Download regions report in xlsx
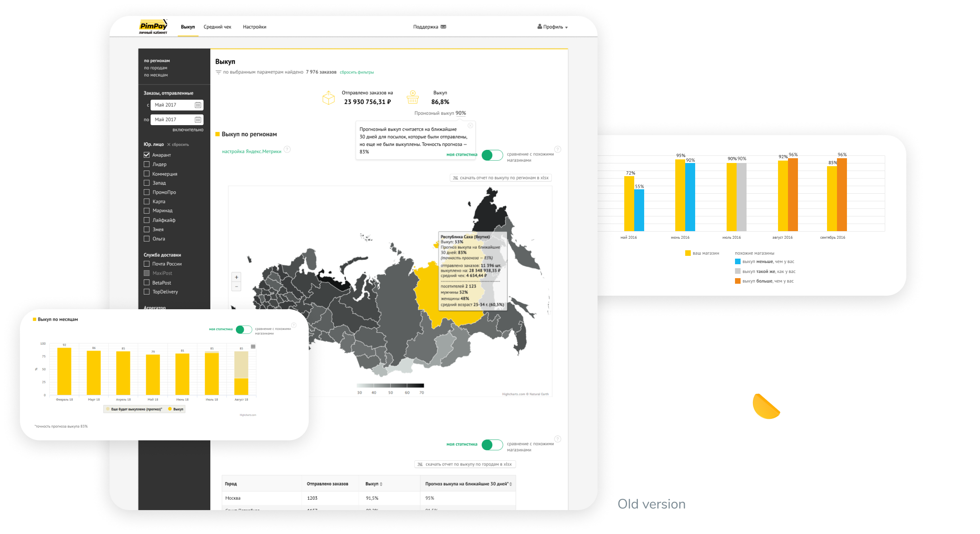 [501, 178]
